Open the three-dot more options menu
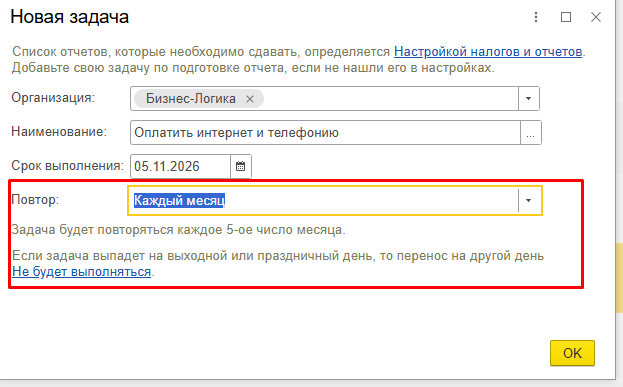The height and width of the screenshot is (387, 623). coord(536,17)
